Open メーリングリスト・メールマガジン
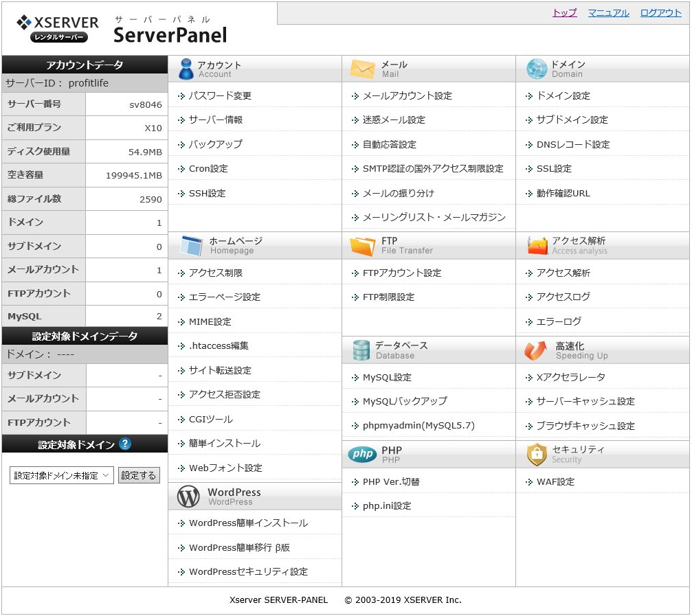692x616 pixels. [x=434, y=217]
